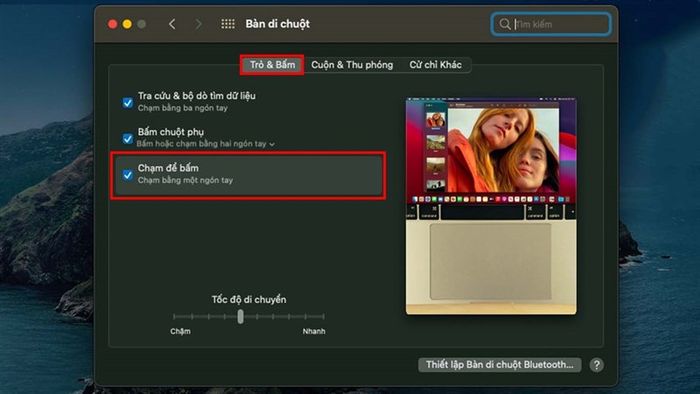This screenshot has width=700, height=394.
Task: Switch to the Trỏ & Bấm tab
Action: pos(272,65)
